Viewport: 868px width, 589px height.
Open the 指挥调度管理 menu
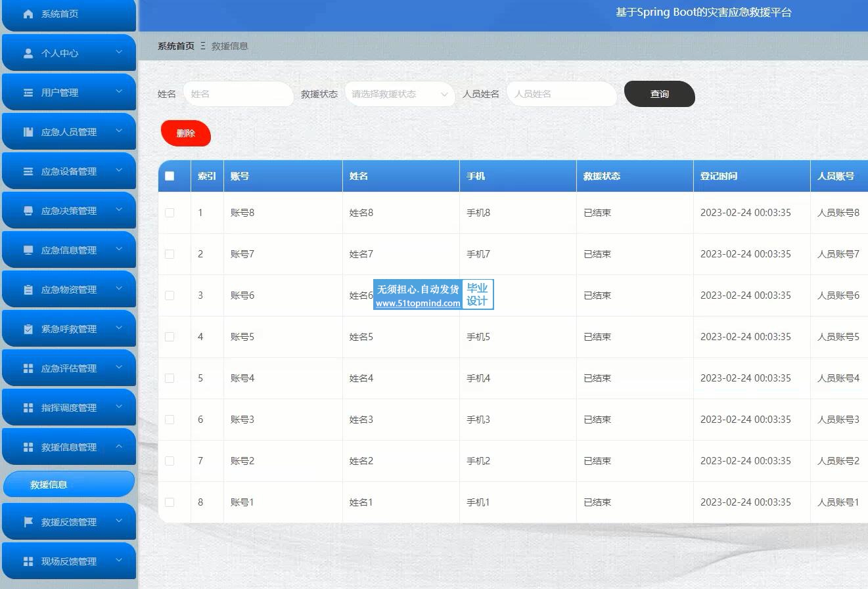tap(69, 408)
